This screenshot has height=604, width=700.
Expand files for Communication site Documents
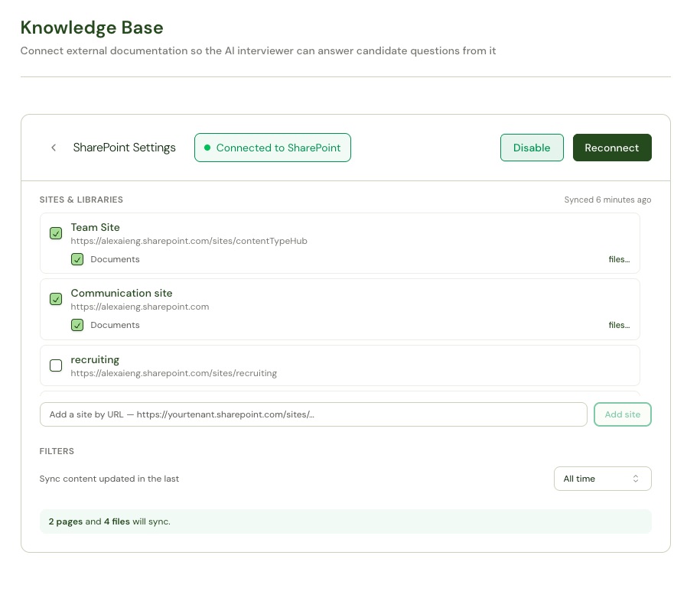coord(619,325)
